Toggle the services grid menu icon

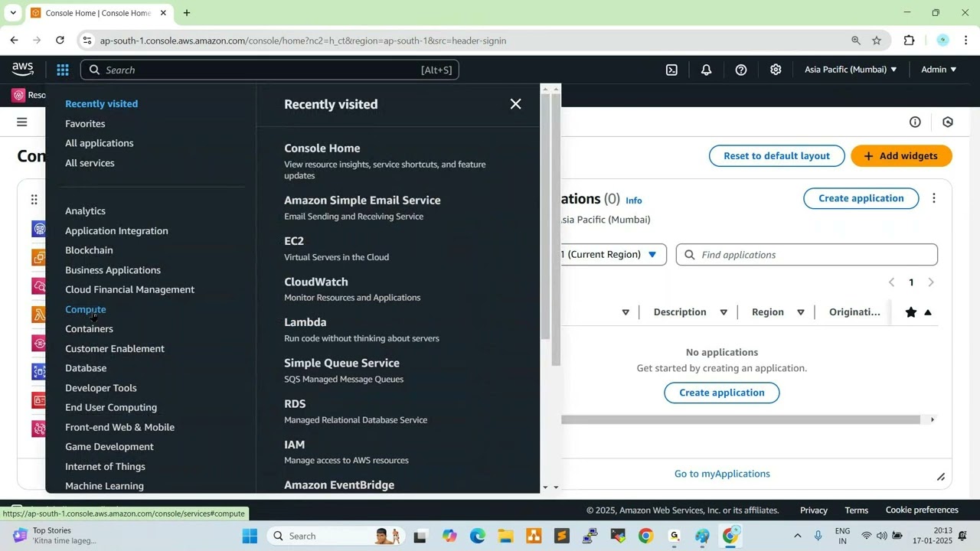[x=63, y=70]
